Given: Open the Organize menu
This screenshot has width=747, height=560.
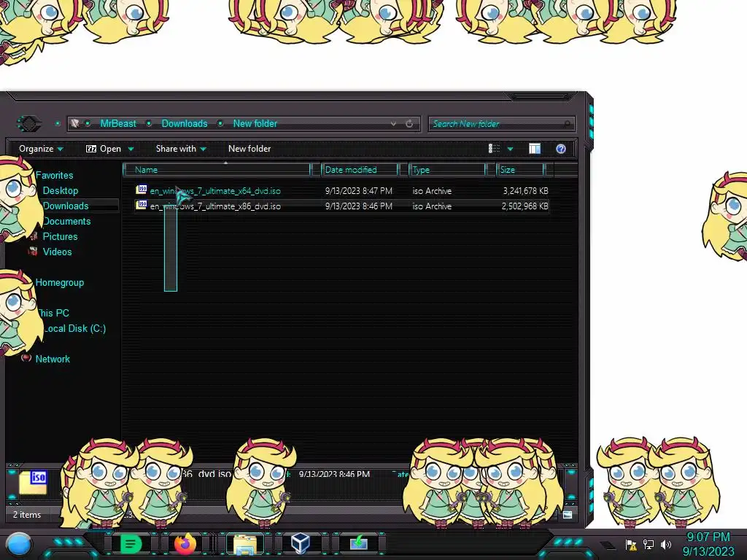Looking at the screenshot, I should tap(41, 149).
